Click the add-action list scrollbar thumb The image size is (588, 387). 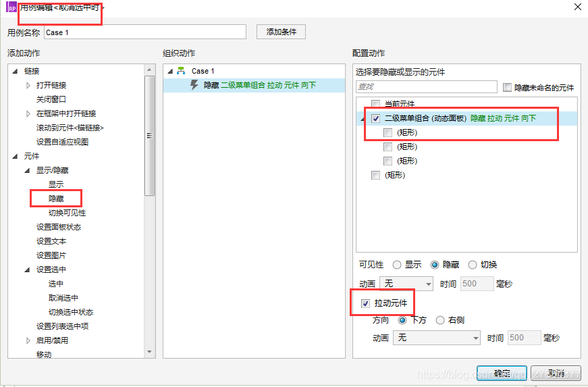click(150, 136)
